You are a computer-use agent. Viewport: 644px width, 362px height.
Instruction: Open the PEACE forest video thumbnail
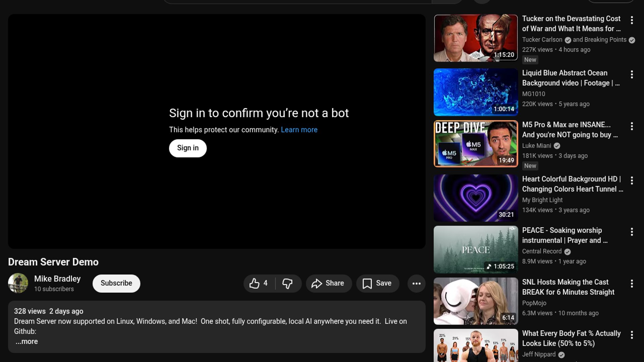tap(476, 249)
